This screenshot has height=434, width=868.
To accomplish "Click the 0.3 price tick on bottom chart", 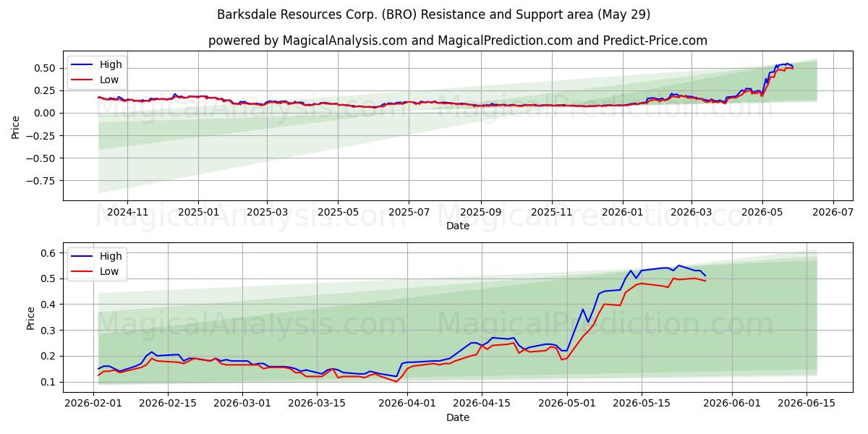I will 48,331.
